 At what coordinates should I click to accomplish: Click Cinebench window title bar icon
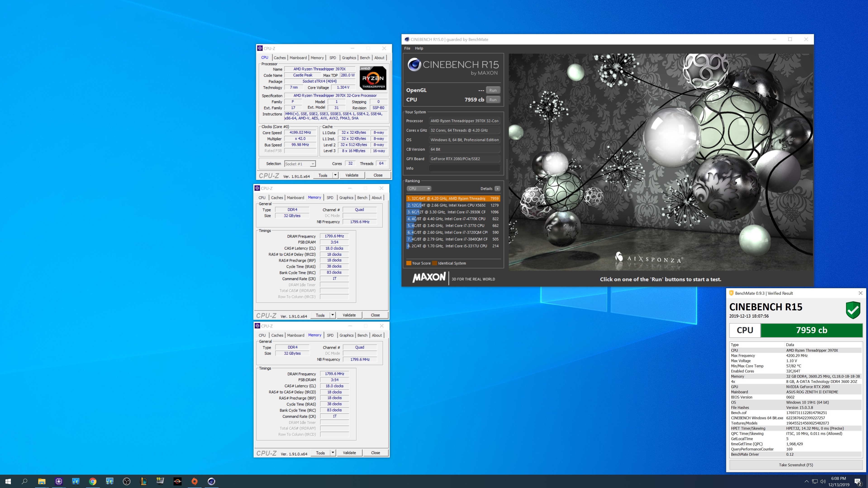tap(407, 39)
